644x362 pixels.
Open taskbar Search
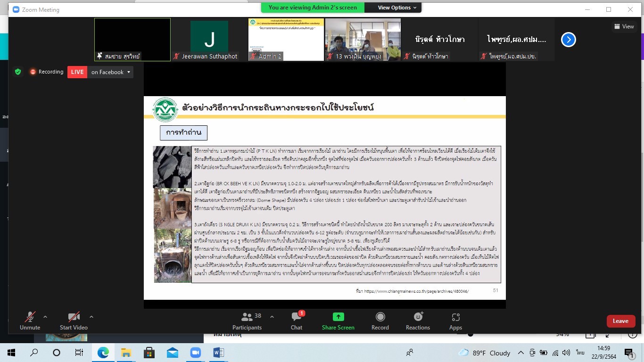pos(34,353)
